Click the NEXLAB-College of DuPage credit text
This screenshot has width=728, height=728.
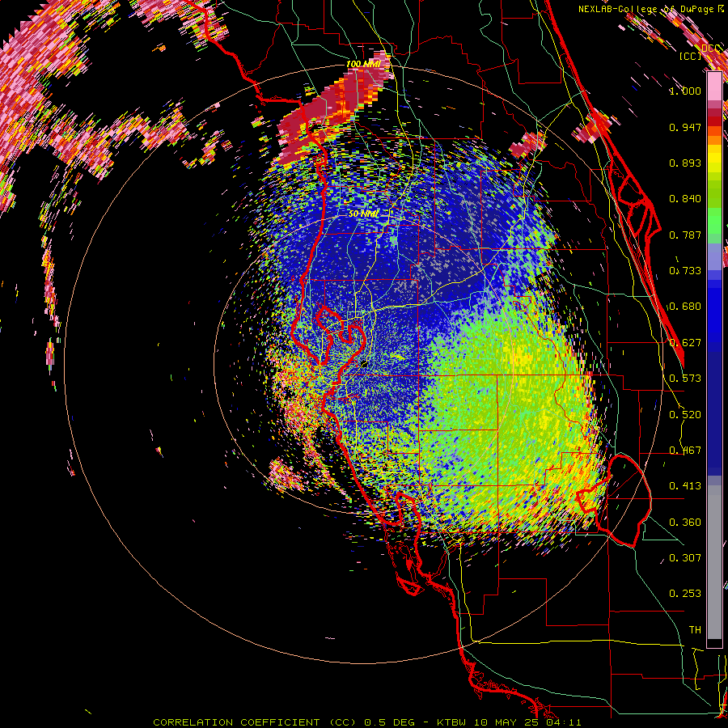(x=645, y=9)
